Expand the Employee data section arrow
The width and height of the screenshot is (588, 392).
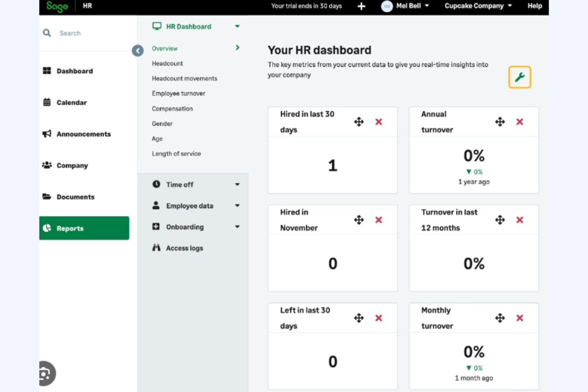(237, 205)
